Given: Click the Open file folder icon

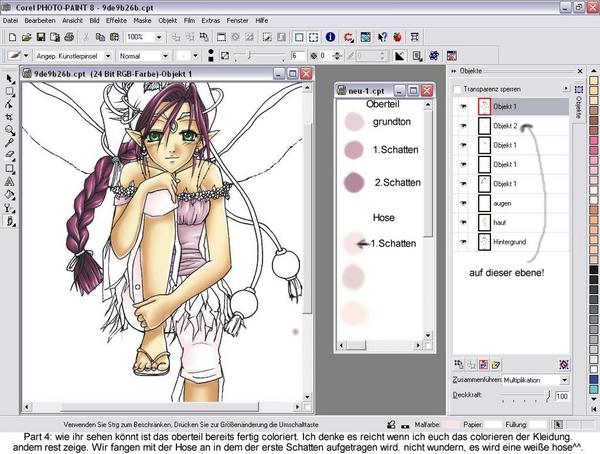Looking at the screenshot, I should coord(26,37).
